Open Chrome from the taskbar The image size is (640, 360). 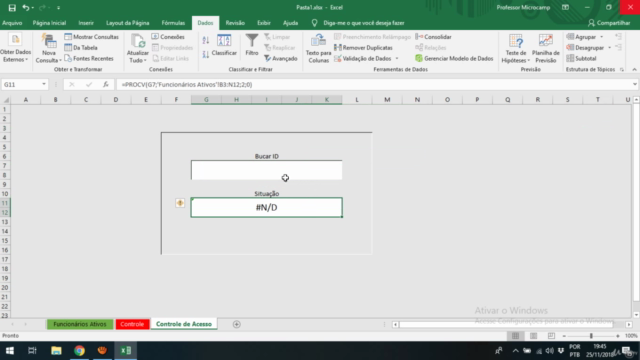pyautogui.click(x=79, y=351)
